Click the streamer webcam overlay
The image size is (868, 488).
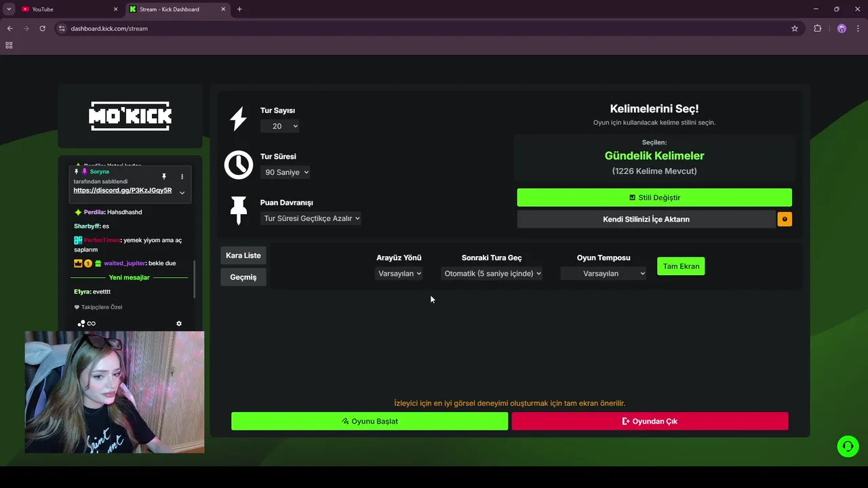[115, 392]
